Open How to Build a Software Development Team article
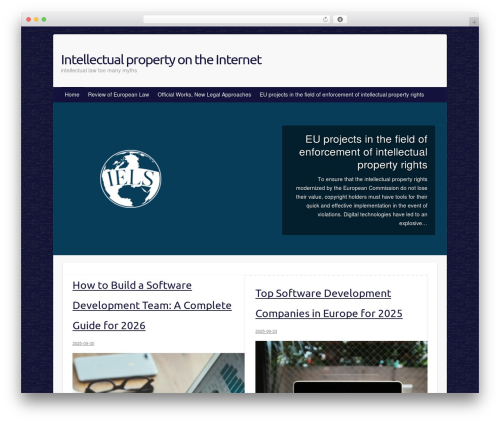This screenshot has height=423, width=500. click(152, 305)
